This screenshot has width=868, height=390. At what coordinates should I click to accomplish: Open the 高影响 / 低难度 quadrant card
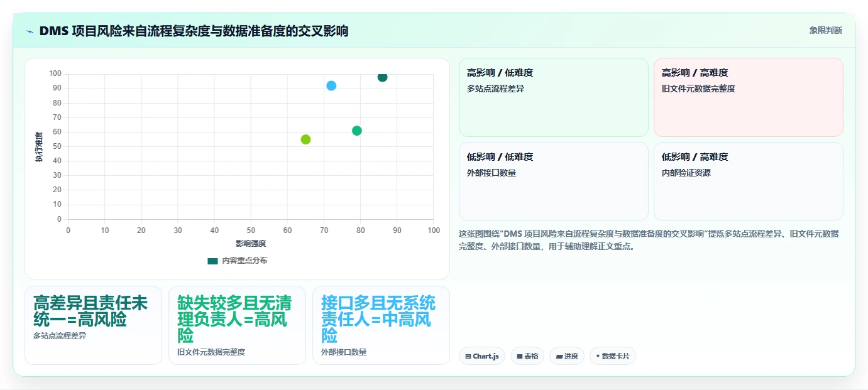(553, 97)
